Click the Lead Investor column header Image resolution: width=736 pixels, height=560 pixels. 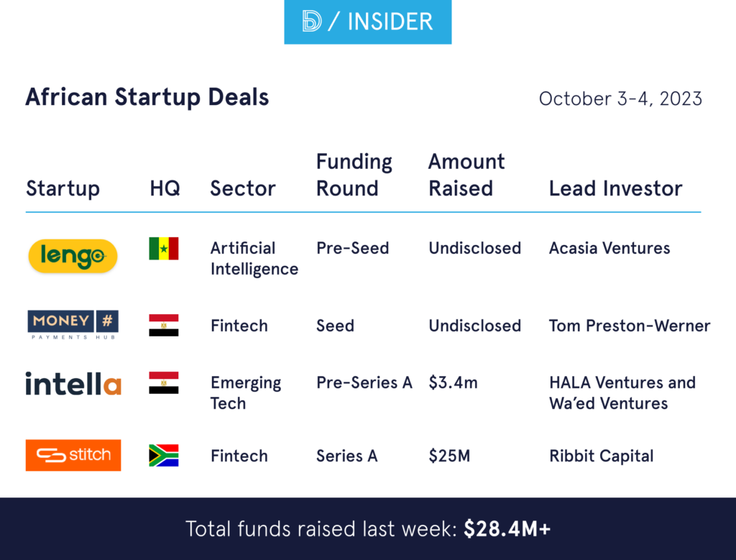[x=615, y=189]
